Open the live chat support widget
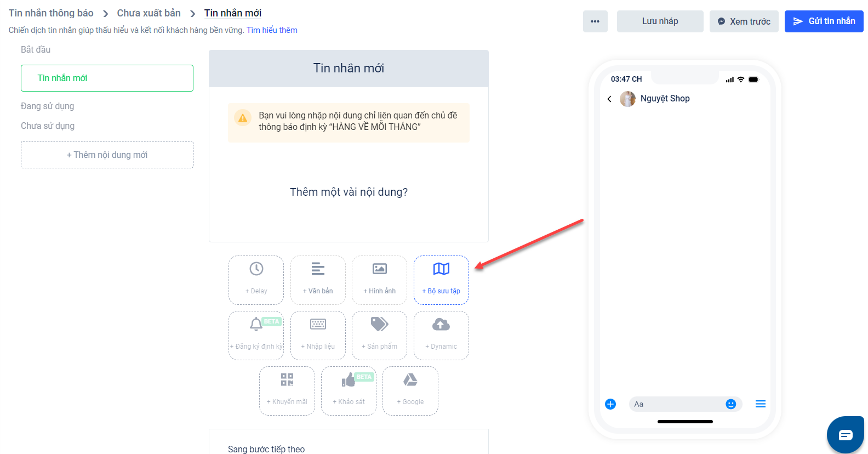Viewport: 868px width, 454px height. coord(846,435)
